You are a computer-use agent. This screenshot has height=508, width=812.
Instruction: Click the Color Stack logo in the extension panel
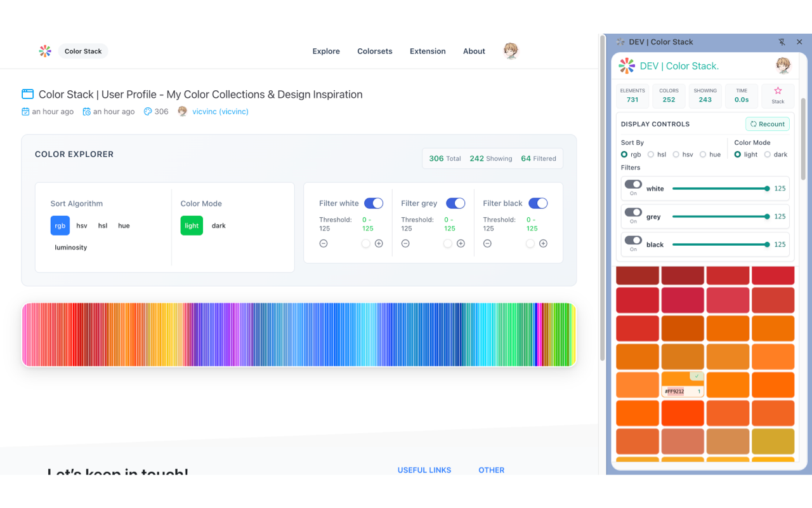tap(626, 65)
